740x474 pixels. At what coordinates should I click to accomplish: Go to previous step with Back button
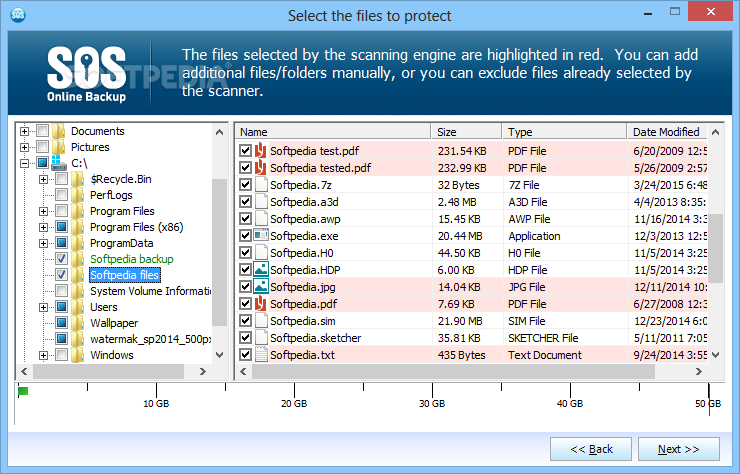click(591, 449)
